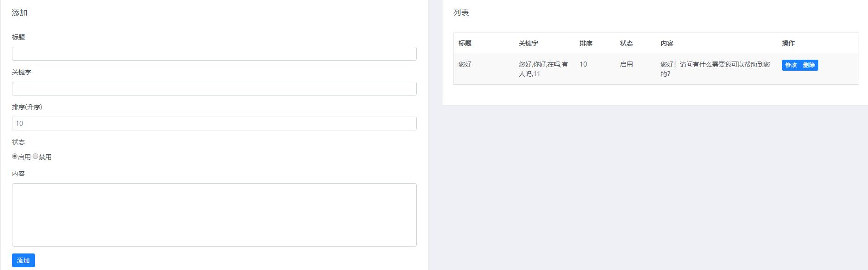Click the 列表 panel heading
This screenshot has height=270, width=868.
pos(461,13)
